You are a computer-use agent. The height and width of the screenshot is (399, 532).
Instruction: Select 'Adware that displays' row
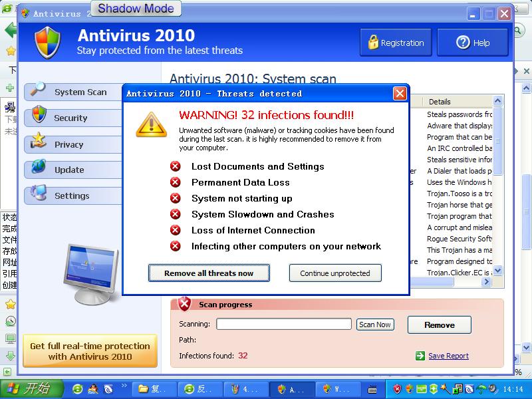pyautogui.click(x=459, y=126)
